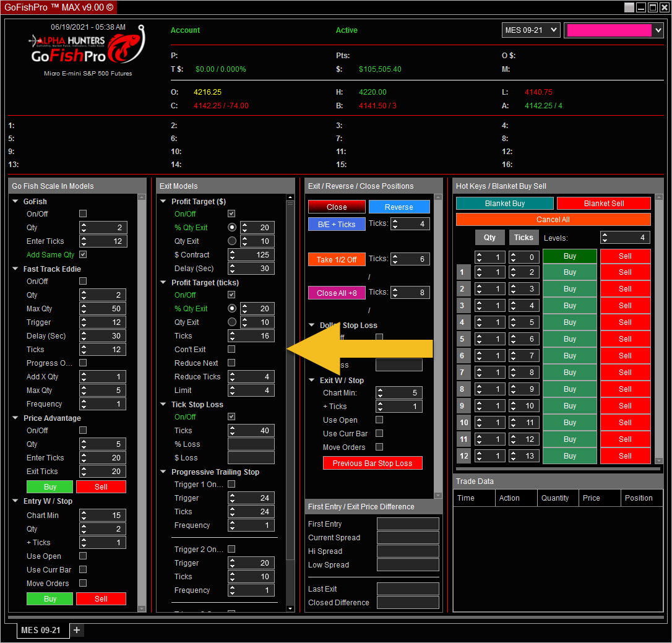Screen dimensions: 672x643
Task: Open the pink account color dropdown
Action: (658, 30)
